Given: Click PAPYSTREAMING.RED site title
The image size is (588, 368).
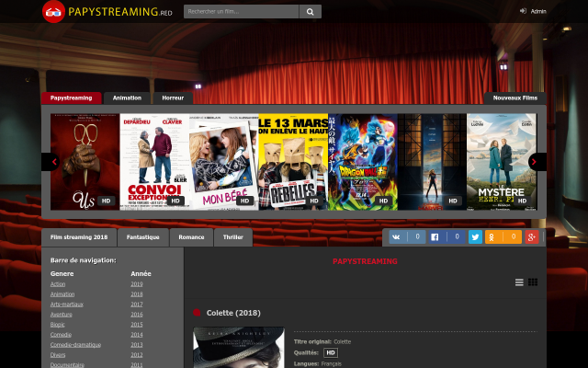Looking at the screenshot, I should point(120,12).
